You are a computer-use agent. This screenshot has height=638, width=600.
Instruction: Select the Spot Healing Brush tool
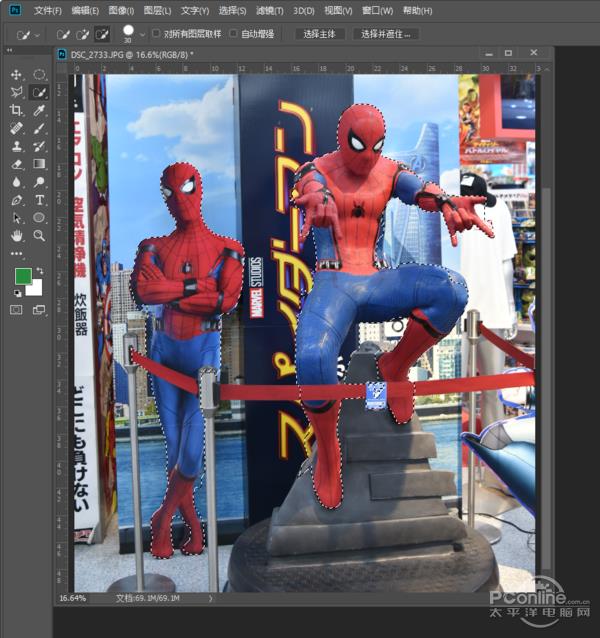tap(16, 128)
